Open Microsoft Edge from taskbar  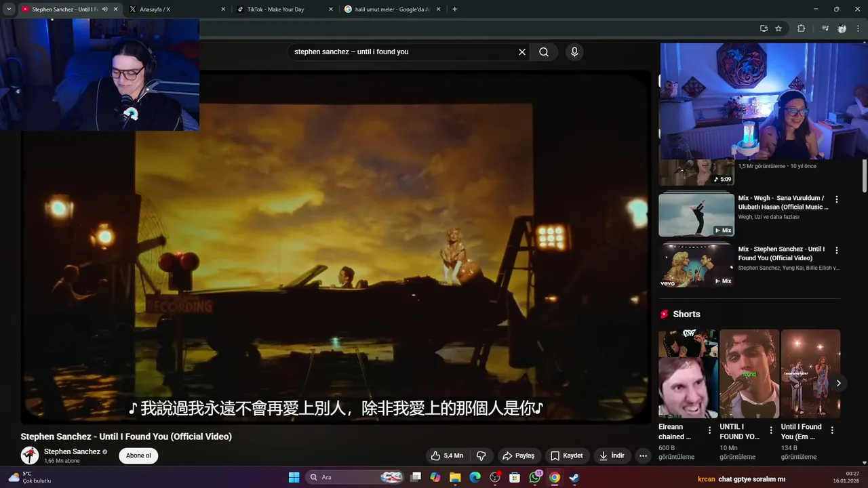tap(475, 477)
